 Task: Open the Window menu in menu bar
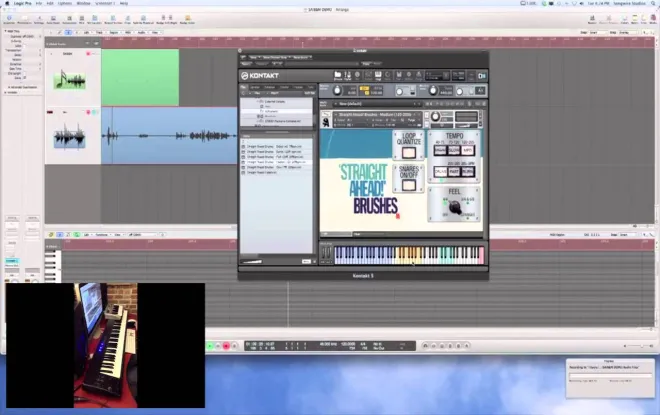point(83,3)
